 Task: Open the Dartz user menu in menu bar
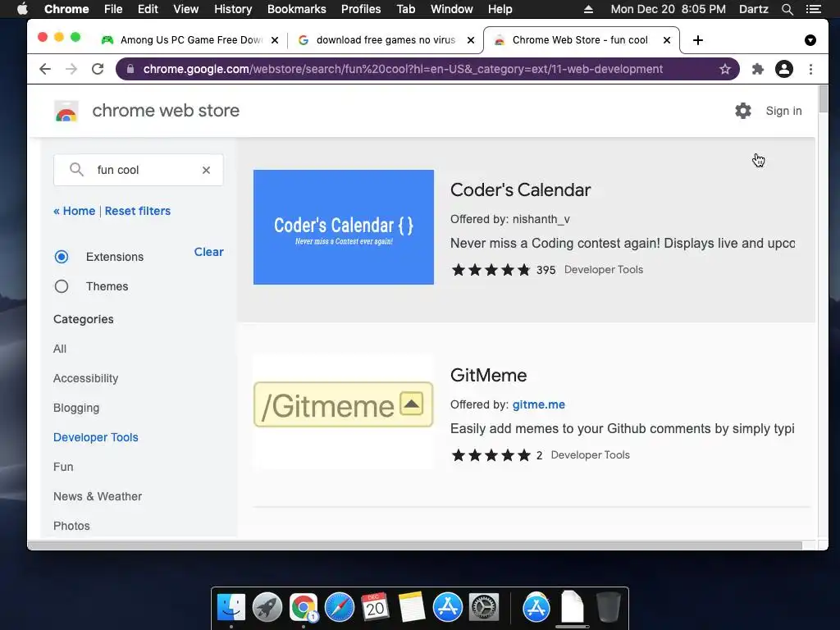pos(753,9)
